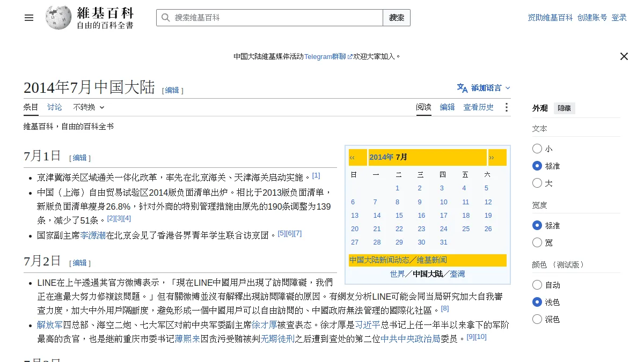Viewport: 644px width, 362px height.
Task: Choose dark color mode
Action: tap(537, 319)
